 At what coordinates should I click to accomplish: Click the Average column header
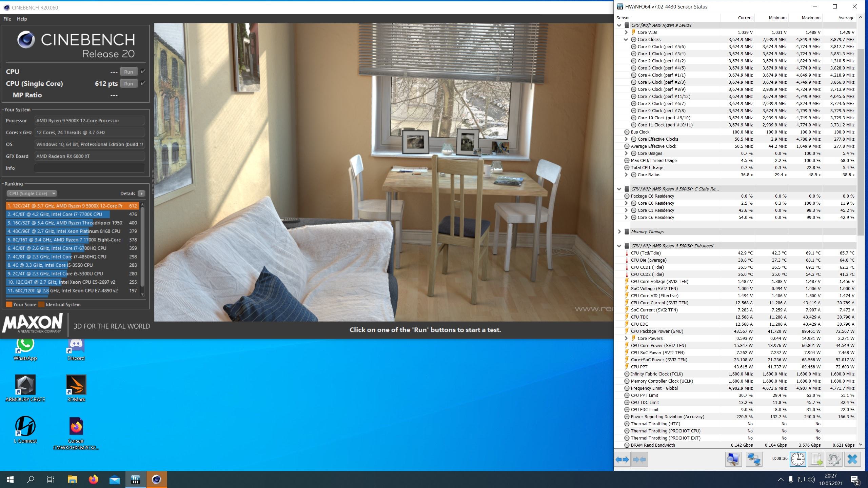point(840,18)
